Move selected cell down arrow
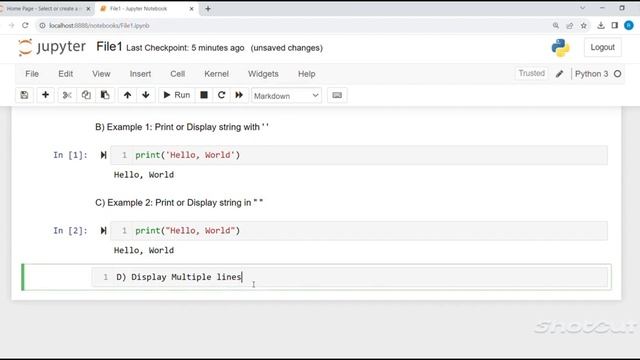Image resolution: width=640 pixels, height=360 pixels. coord(146,96)
